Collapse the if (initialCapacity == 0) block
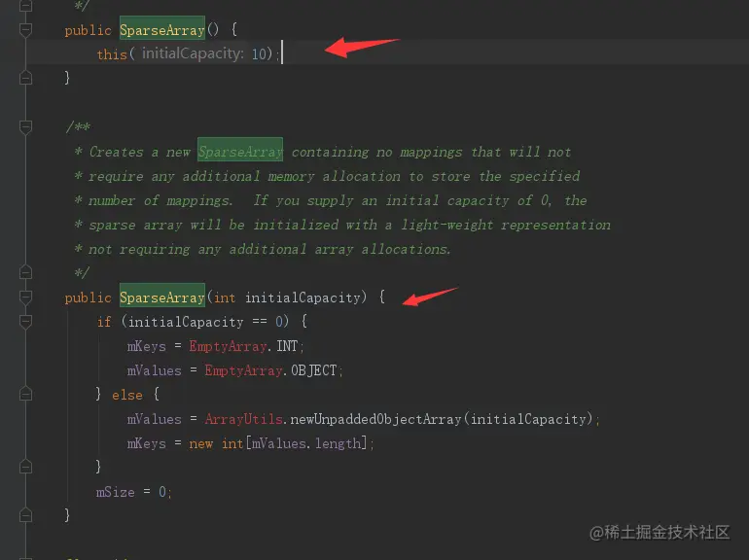The width and height of the screenshot is (749, 560). (x=26, y=321)
